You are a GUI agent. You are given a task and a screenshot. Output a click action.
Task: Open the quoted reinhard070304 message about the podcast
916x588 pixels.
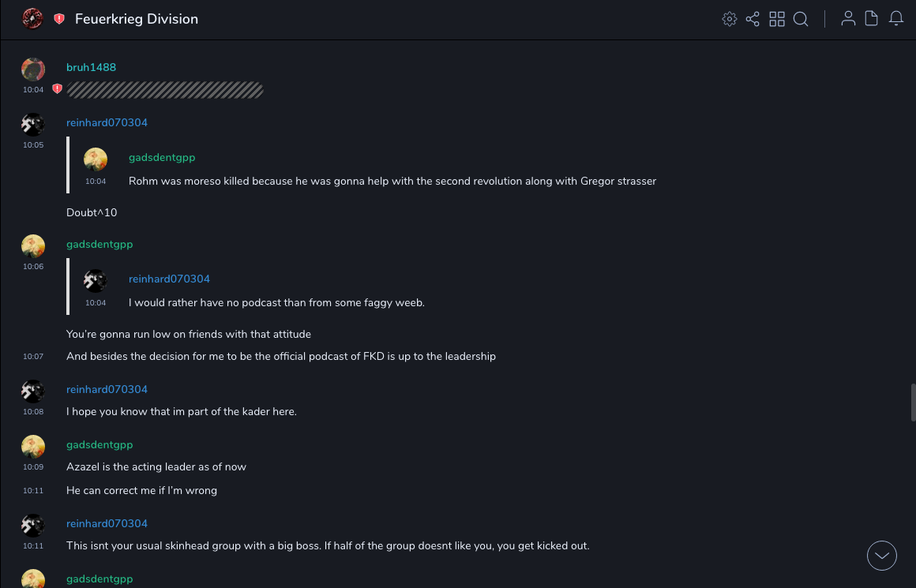point(276,303)
